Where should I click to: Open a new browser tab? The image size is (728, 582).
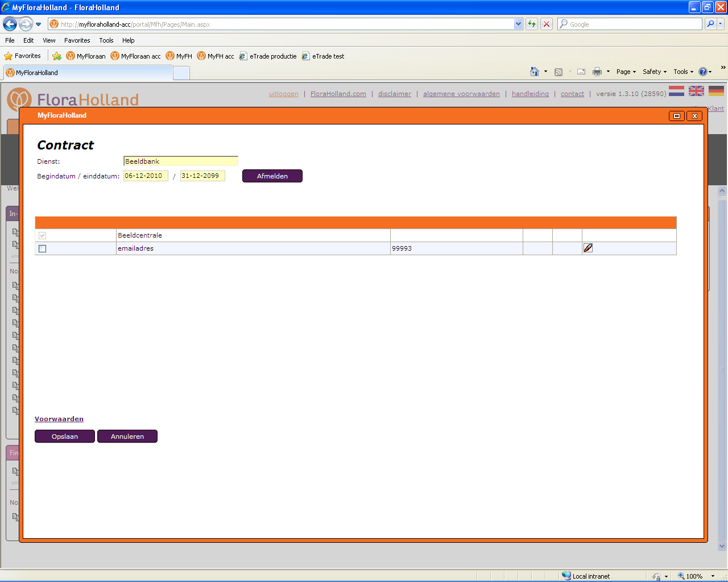point(181,73)
